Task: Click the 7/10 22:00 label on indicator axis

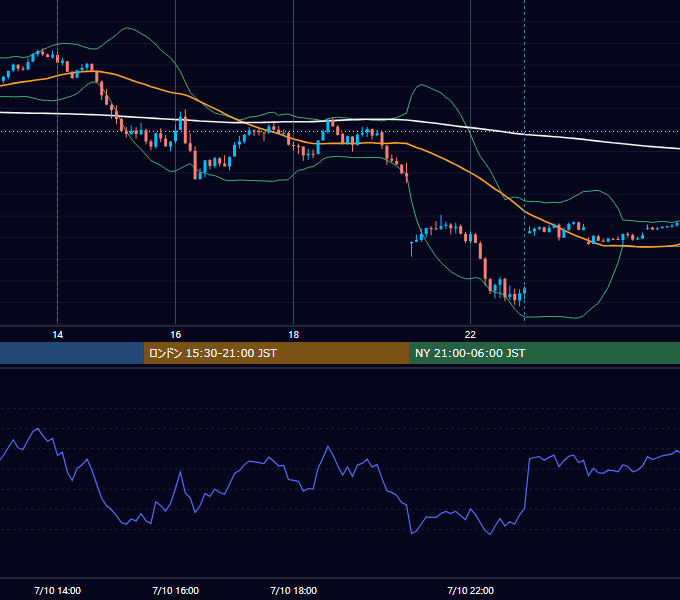Action: [470, 590]
